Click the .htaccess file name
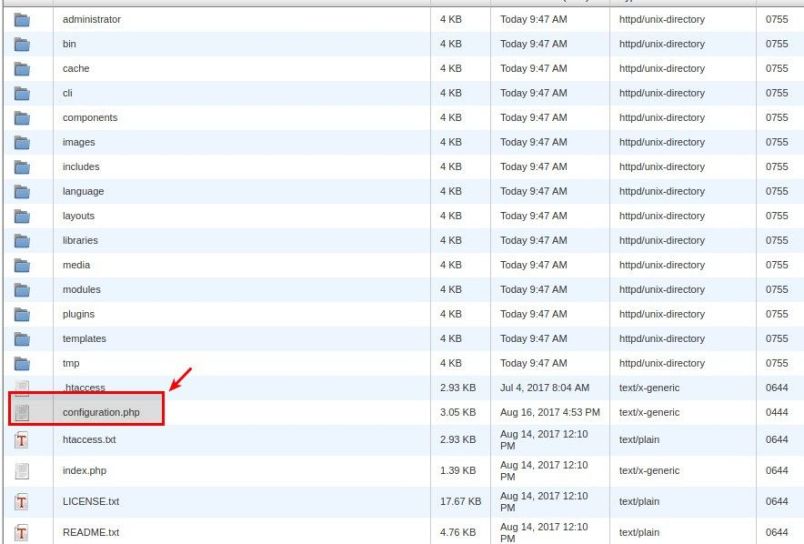This screenshot has height=544, width=804. pyautogui.click(x=83, y=388)
